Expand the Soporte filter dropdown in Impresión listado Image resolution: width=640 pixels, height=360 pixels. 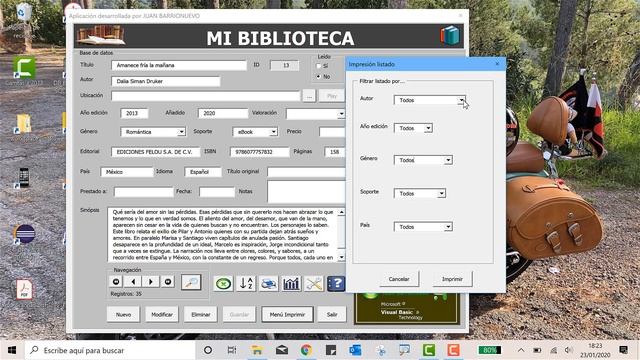(441, 193)
